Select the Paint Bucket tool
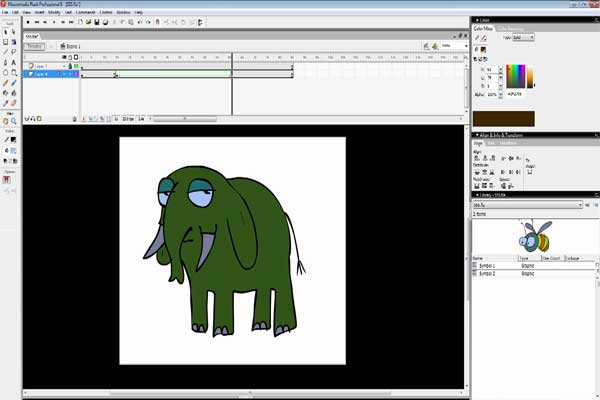 pyautogui.click(x=14, y=93)
